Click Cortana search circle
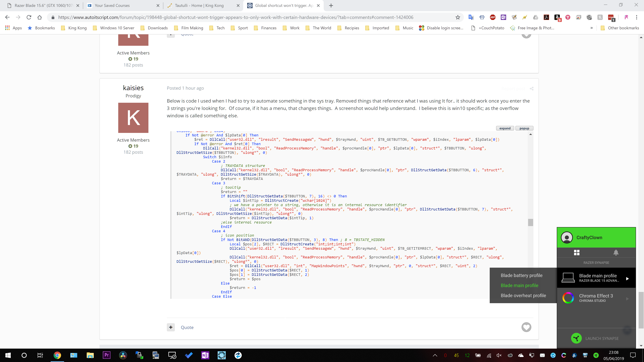Image resolution: width=644 pixels, height=362 pixels. (24, 355)
